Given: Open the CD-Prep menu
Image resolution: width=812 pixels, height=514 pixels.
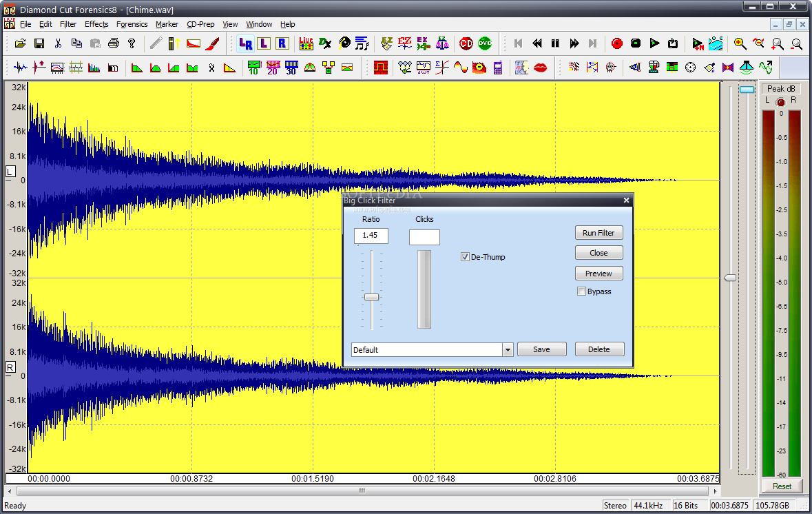Looking at the screenshot, I should click(200, 24).
